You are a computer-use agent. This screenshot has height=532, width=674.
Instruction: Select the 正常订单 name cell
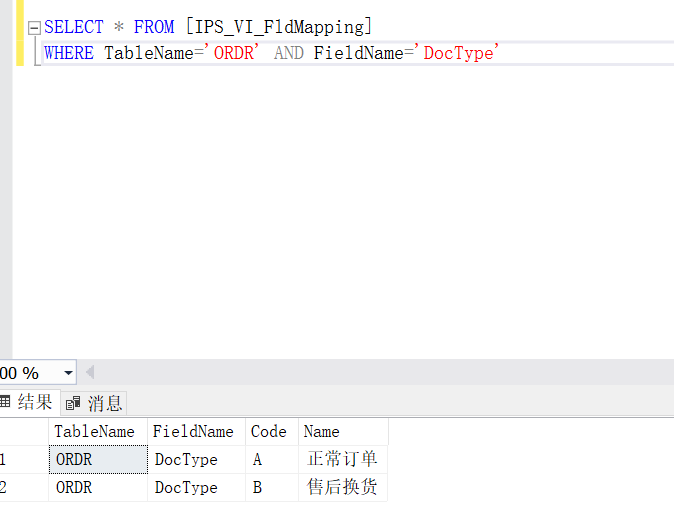click(x=343, y=459)
